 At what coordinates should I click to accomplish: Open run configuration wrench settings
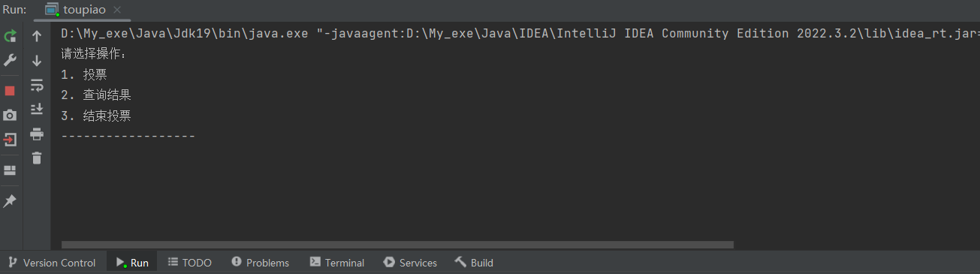(10, 60)
